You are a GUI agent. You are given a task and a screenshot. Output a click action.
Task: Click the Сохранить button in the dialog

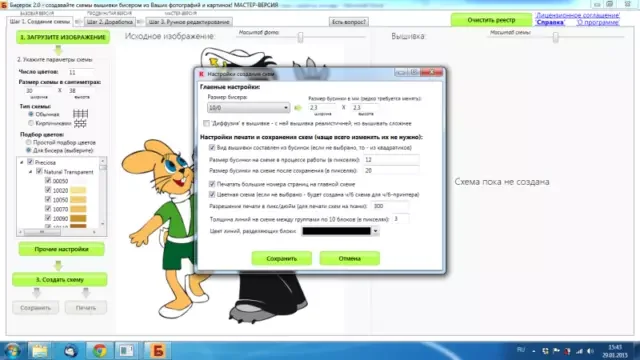tap(282, 258)
